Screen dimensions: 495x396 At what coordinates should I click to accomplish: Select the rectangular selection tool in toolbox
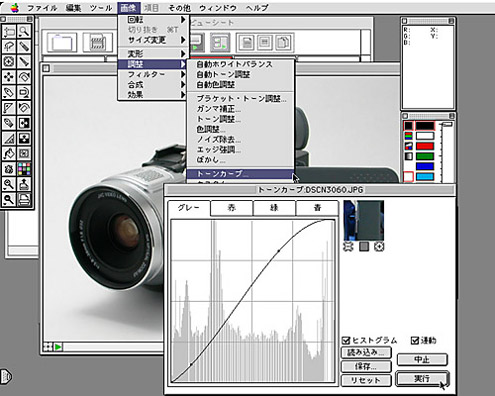click(x=9, y=32)
